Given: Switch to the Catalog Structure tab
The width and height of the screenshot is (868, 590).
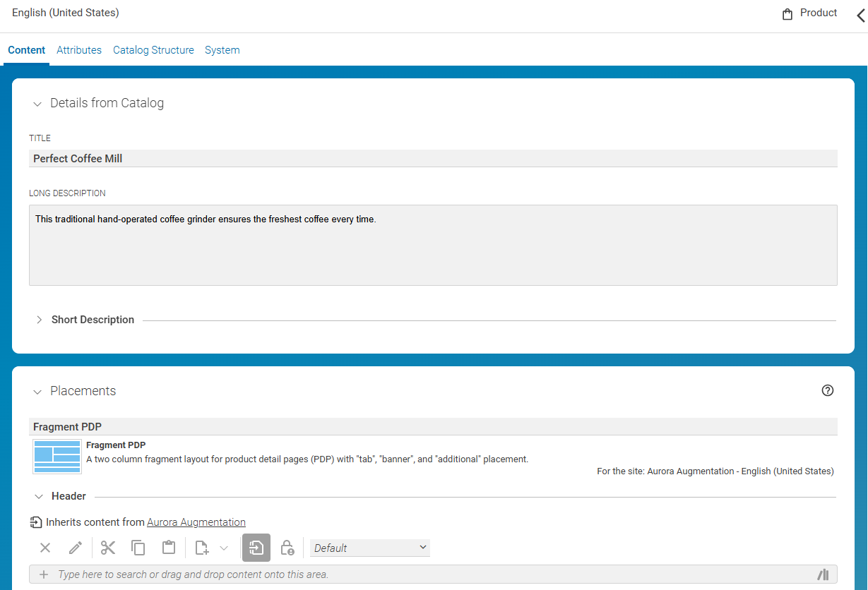Looking at the screenshot, I should tap(153, 50).
